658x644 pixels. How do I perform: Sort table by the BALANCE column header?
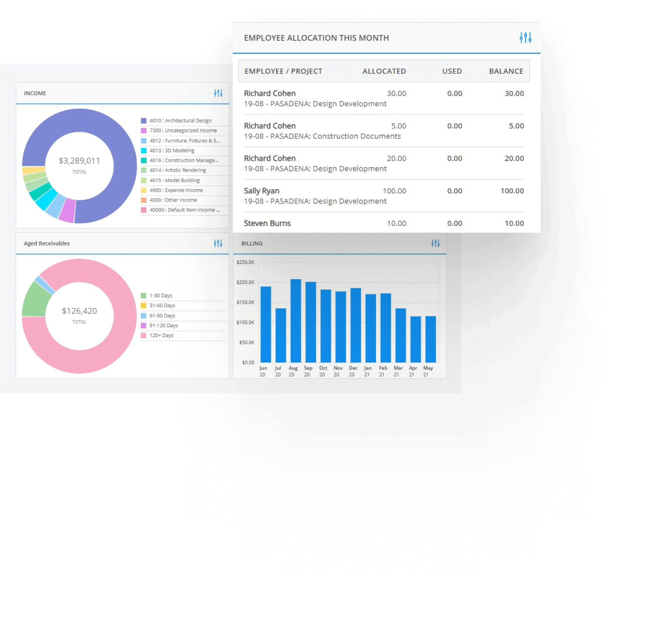coord(506,71)
